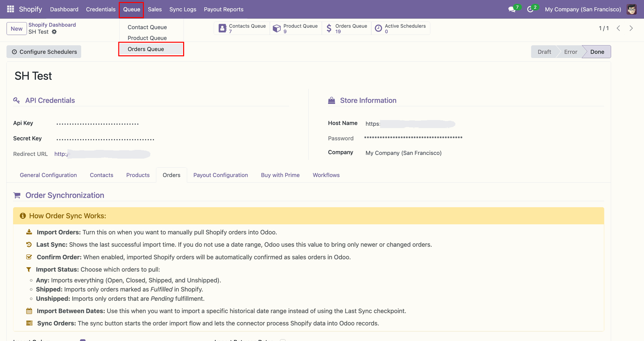
Task: Click the user avatar picture
Action: pos(632,9)
